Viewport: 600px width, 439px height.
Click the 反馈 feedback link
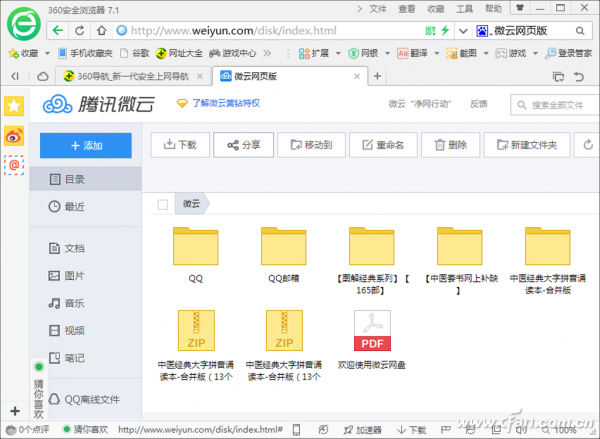point(479,104)
